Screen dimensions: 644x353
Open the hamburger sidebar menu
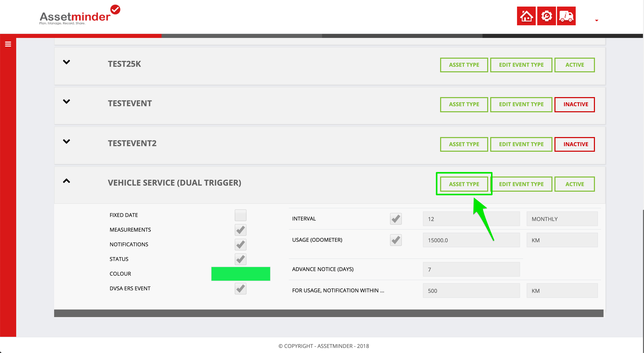tap(8, 44)
